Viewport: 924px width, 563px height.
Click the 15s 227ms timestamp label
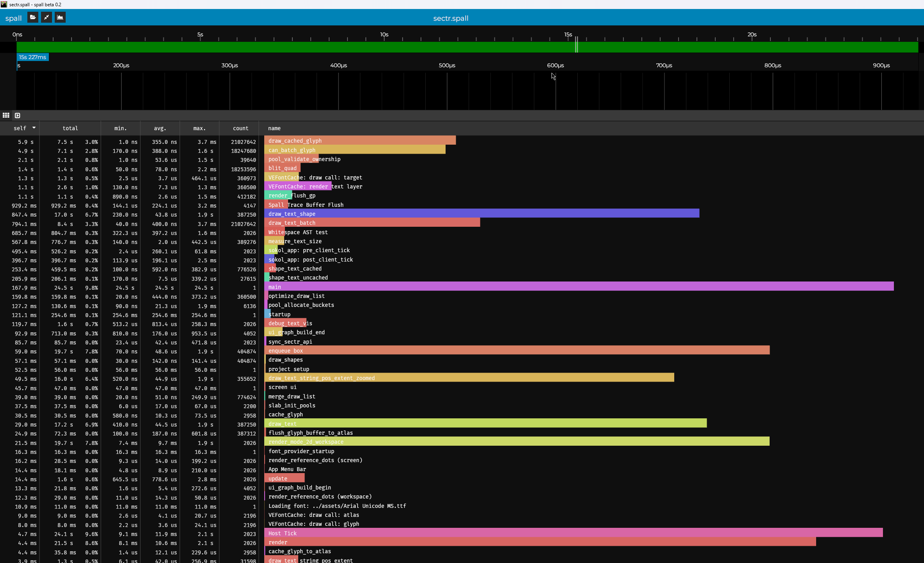(33, 57)
